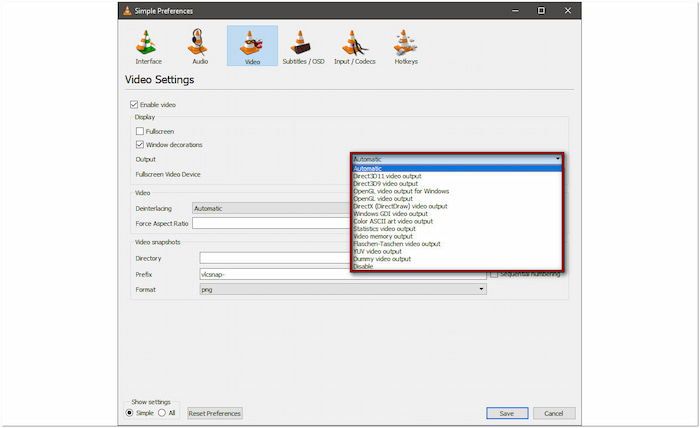Click the Prefix field with vlcsnap-
This screenshot has height=428, width=700.
343,274
